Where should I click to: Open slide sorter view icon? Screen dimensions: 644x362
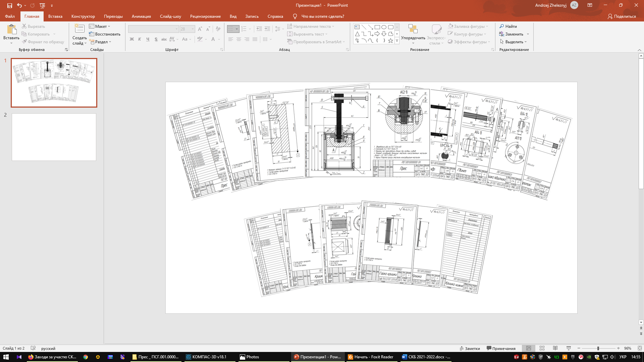coord(542,348)
